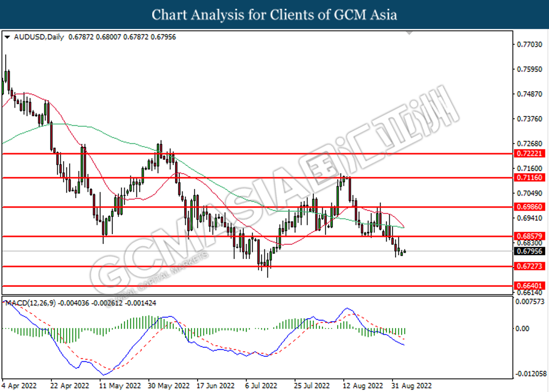Select the 0.74870 price axis value
This screenshot has width=549, height=392.
(x=529, y=94)
